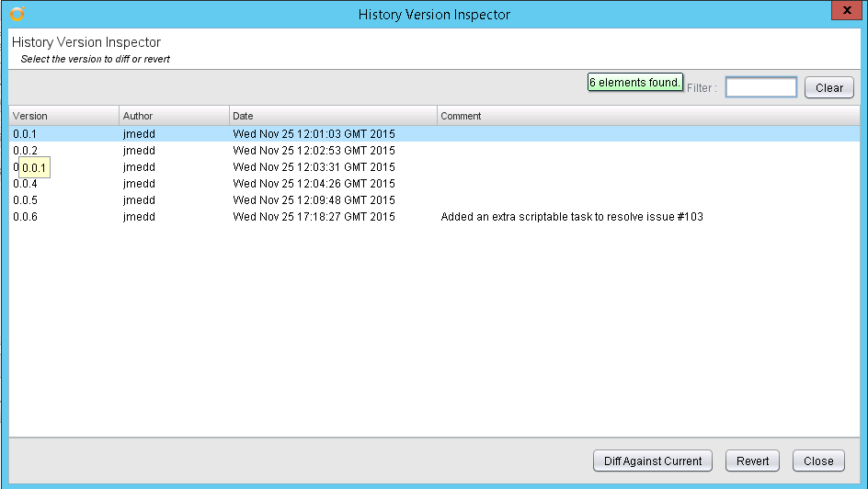This screenshot has width=868, height=489.
Task: Click author jmedd in the 0.0.5 row
Action: tap(139, 200)
